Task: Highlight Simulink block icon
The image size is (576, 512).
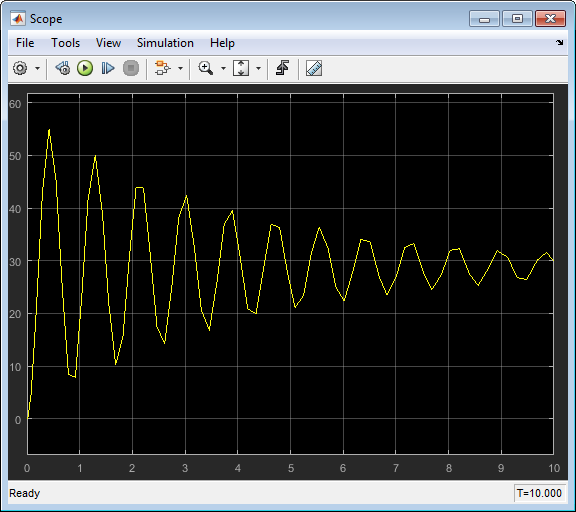Action: (x=162, y=68)
